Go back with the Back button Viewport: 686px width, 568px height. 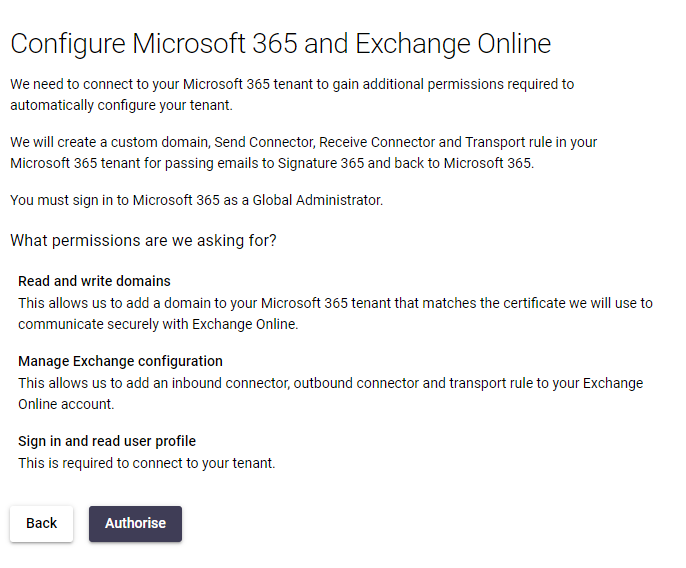tap(42, 523)
